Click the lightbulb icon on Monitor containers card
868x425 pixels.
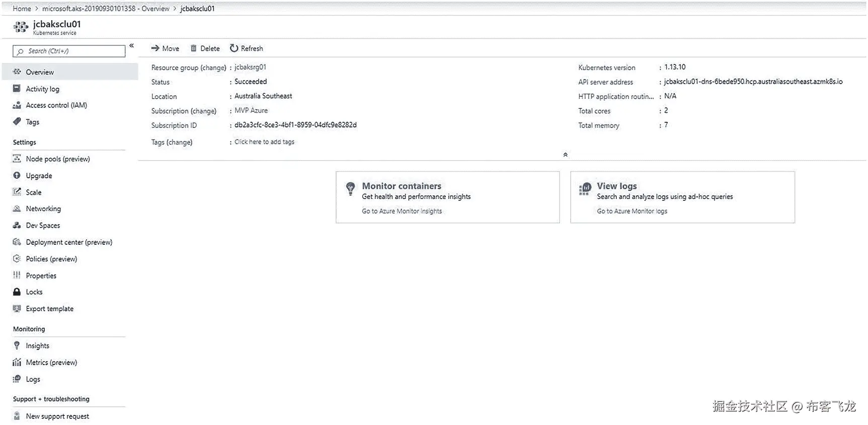pos(351,189)
